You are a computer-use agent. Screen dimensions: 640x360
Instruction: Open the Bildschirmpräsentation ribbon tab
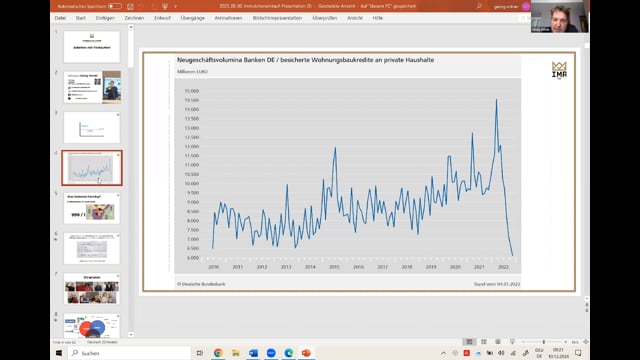[x=277, y=18]
